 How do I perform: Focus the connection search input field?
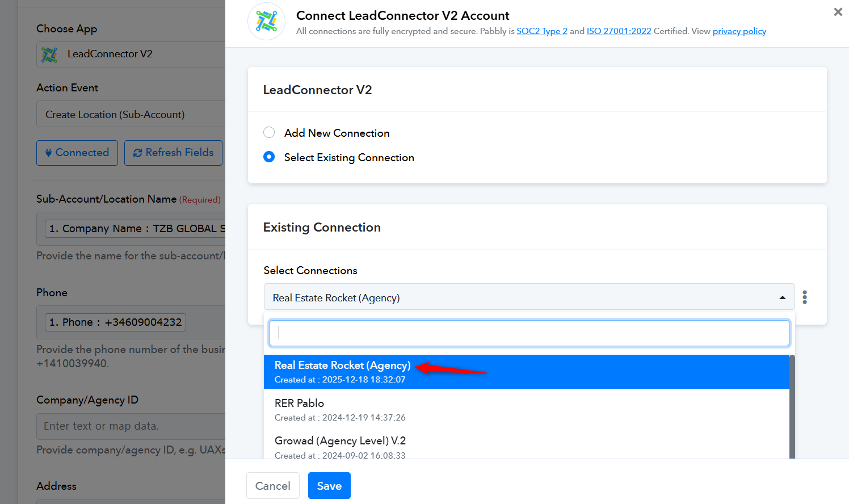pos(529,333)
